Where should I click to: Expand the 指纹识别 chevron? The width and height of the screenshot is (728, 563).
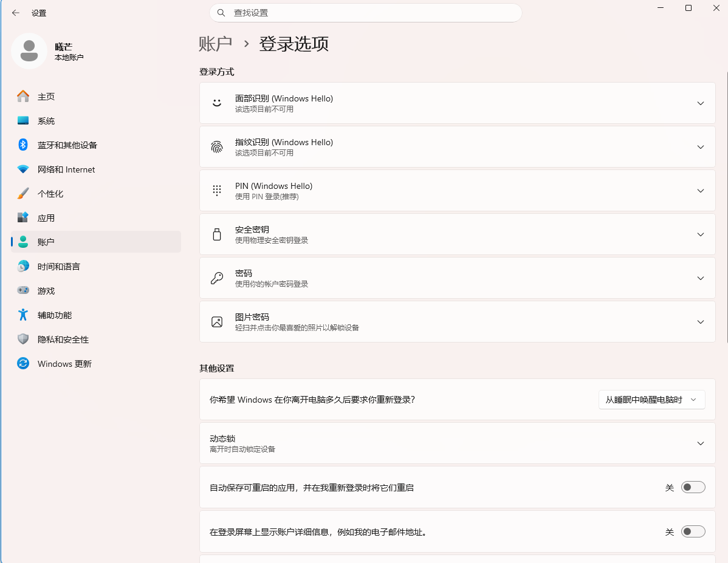pos(701,146)
